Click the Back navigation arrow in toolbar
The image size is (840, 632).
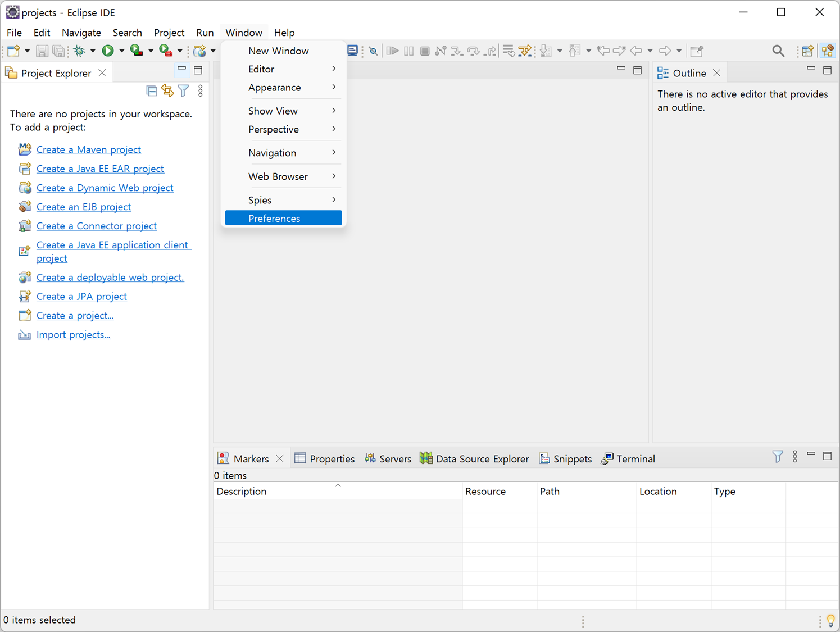coord(636,51)
